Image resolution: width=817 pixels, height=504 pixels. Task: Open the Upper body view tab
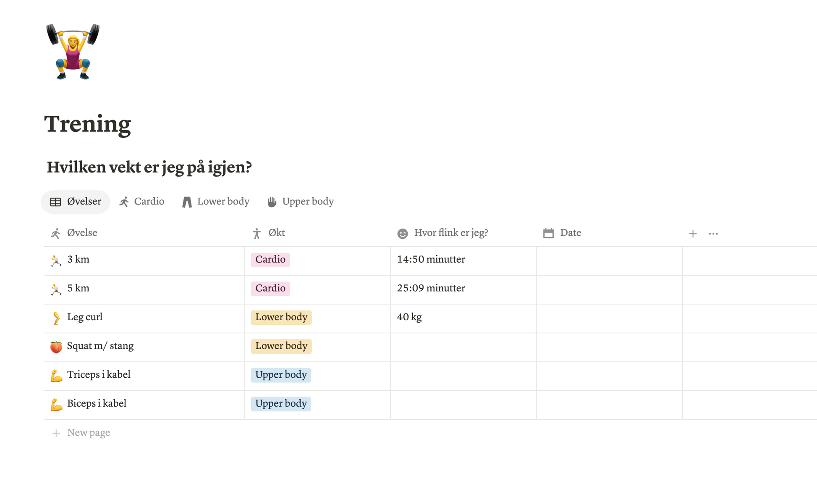pyautogui.click(x=301, y=202)
